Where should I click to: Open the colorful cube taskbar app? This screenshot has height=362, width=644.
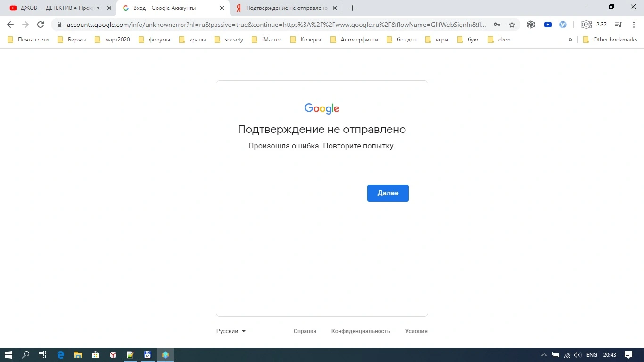(165, 355)
